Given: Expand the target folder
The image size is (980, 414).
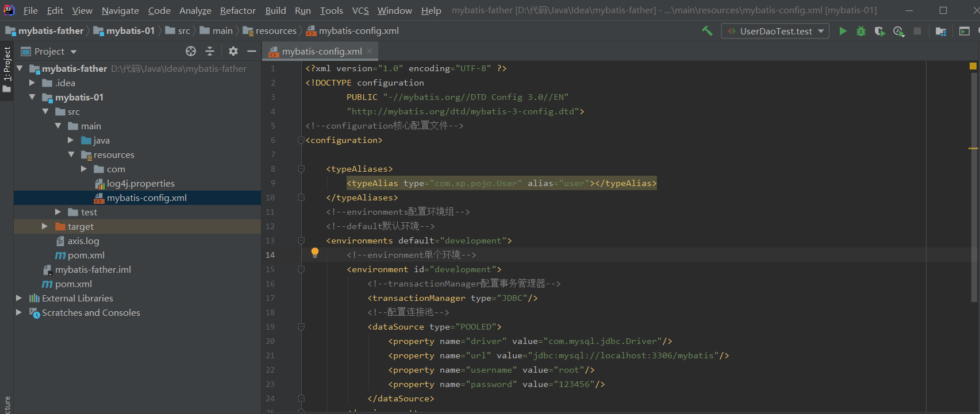Looking at the screenshot, I should (x=45, y=226).
